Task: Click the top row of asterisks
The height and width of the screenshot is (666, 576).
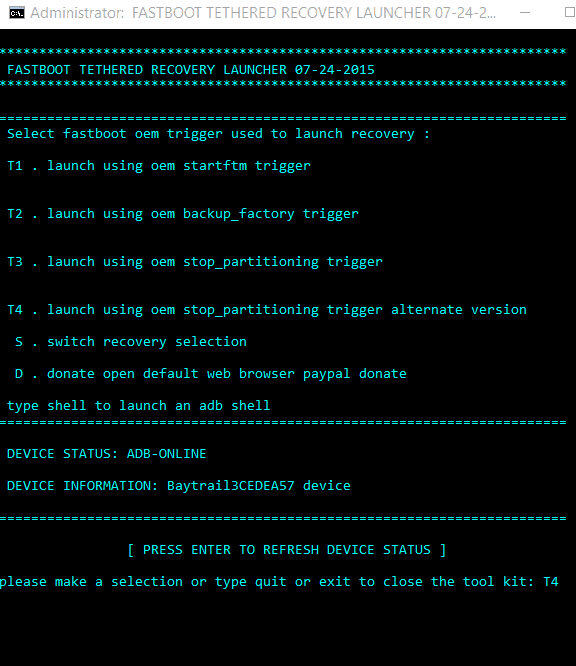Action: pos(283,52)
